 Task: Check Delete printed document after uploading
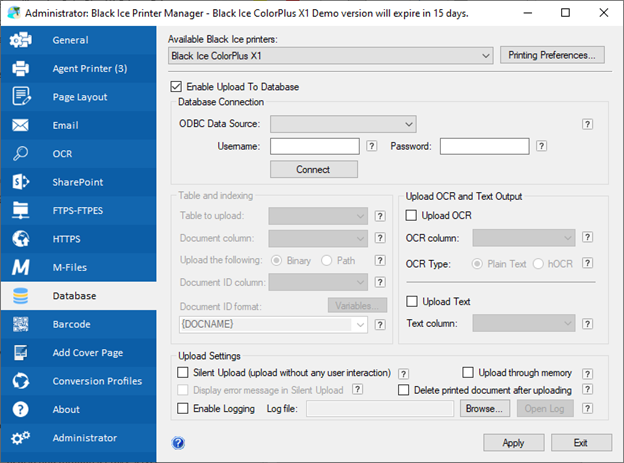(404, 390)
